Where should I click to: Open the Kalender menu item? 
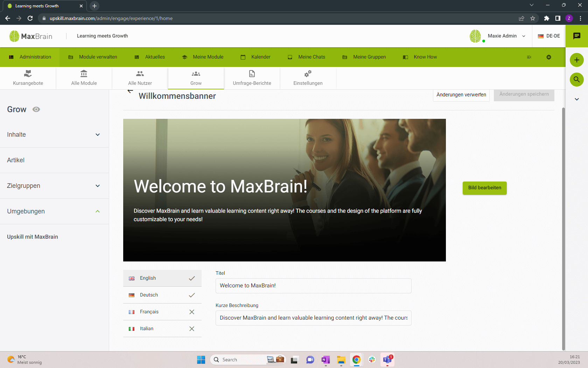[x=255, y=57]
